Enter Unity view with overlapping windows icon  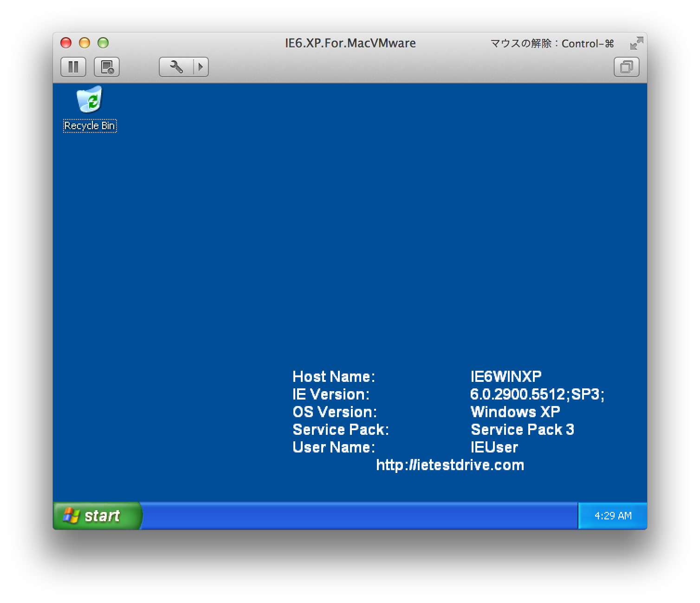[627, 67]
